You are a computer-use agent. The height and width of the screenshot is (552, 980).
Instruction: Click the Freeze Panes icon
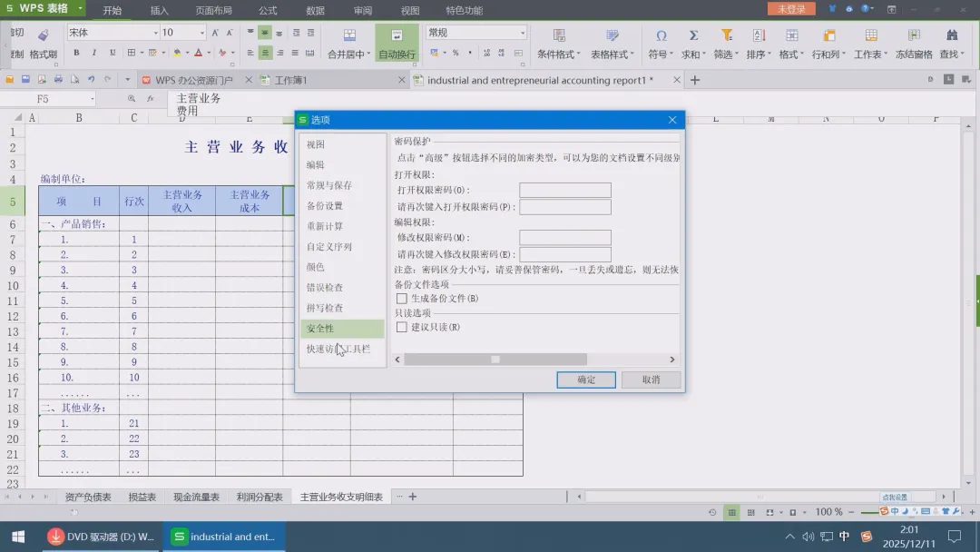click(914, 35)
